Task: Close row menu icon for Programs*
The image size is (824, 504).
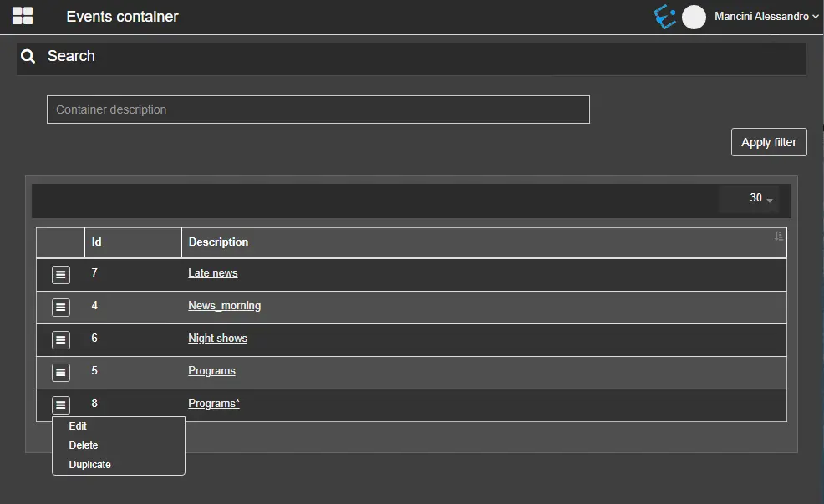Action: 61,405
